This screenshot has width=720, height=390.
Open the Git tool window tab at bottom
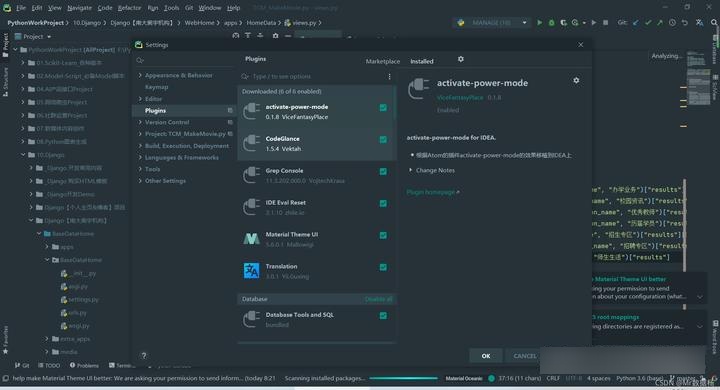[22, 366]
